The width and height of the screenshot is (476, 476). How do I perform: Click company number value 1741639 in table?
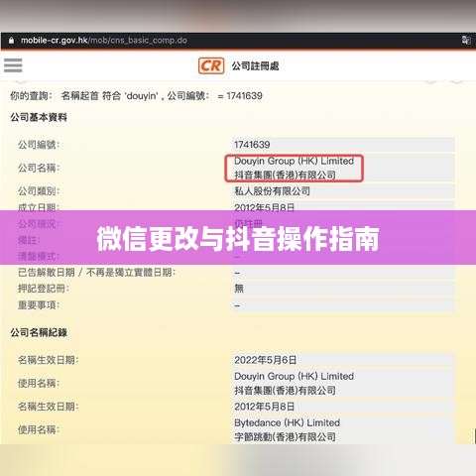click(x=252, y=145)
